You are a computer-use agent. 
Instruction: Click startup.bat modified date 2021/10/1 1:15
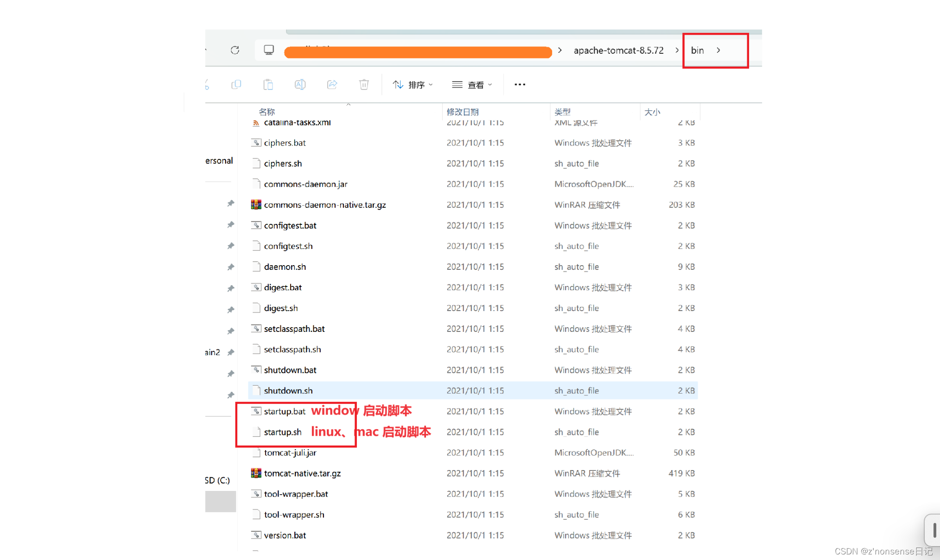pos(475,411)
